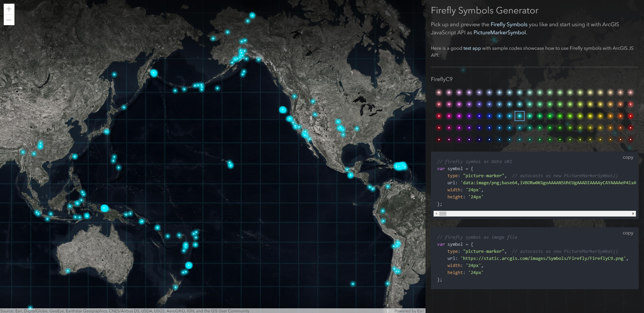Open the PictureMarkerSymbol link
Viewport: 644px width, 313px height.
coord(499,32)
